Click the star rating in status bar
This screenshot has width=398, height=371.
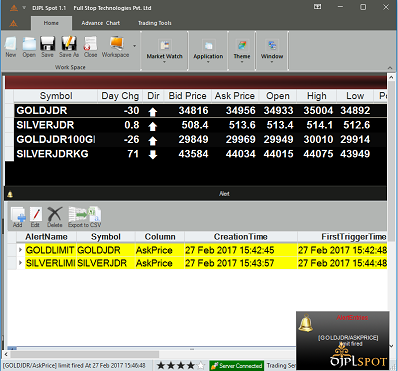pos(180,366)
